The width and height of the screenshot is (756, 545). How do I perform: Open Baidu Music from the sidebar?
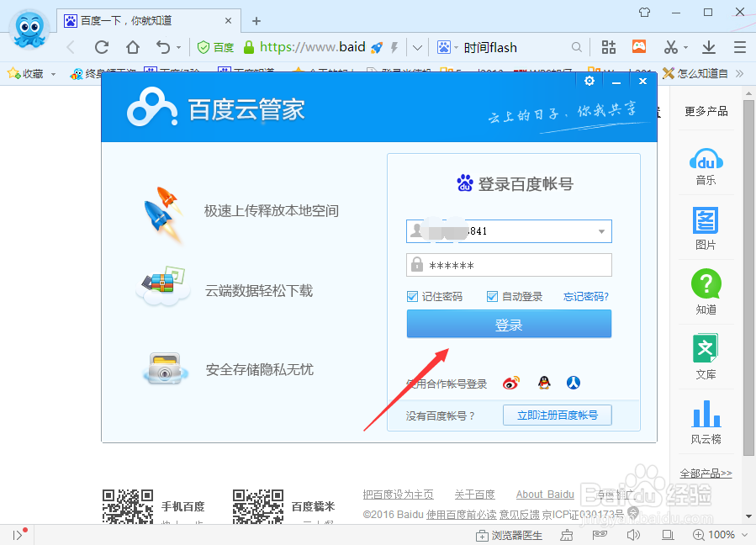click(x=706, y=167)
